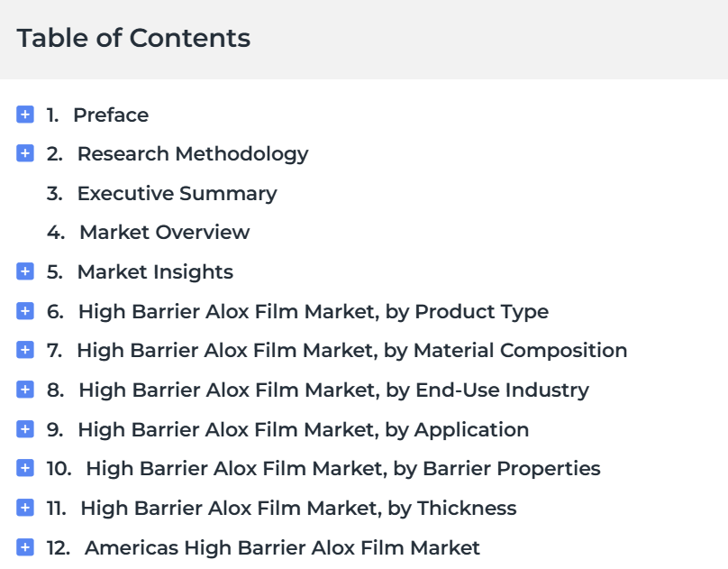Image resolution: width=728 pixels, height=569 pixels.
Task: Expand the by Application plus icon
Action: coord(25,429)
